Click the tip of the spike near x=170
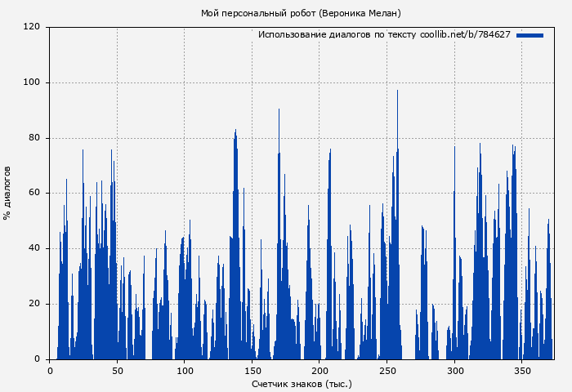572x392 pixels. (x=279, y=110)
